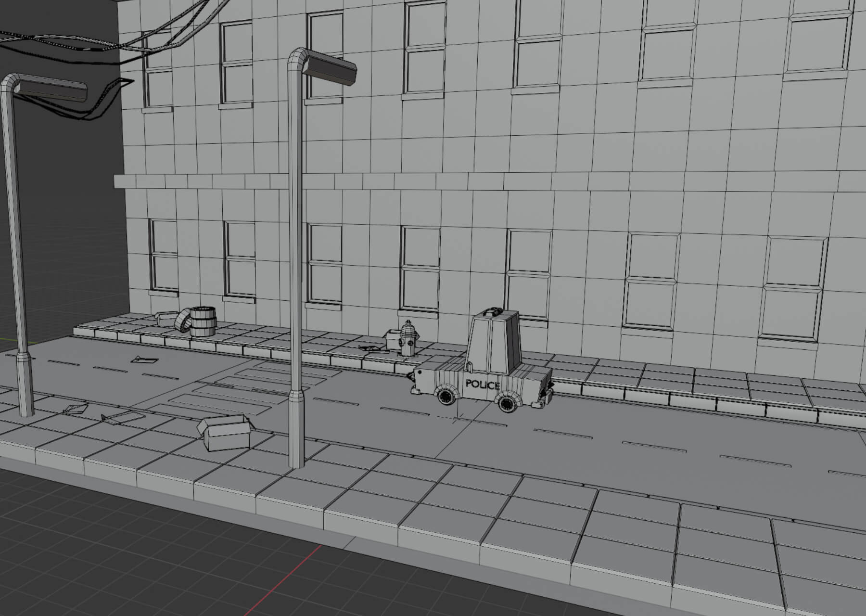Select the leftmost street lamp pole
The image size is (866, 616).
coord(15,241)
